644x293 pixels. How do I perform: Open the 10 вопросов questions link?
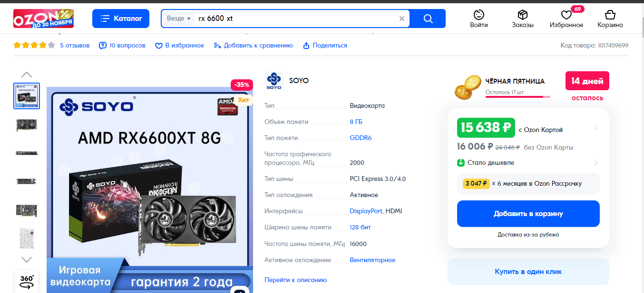pyautogui.click(x=122, y=46)
